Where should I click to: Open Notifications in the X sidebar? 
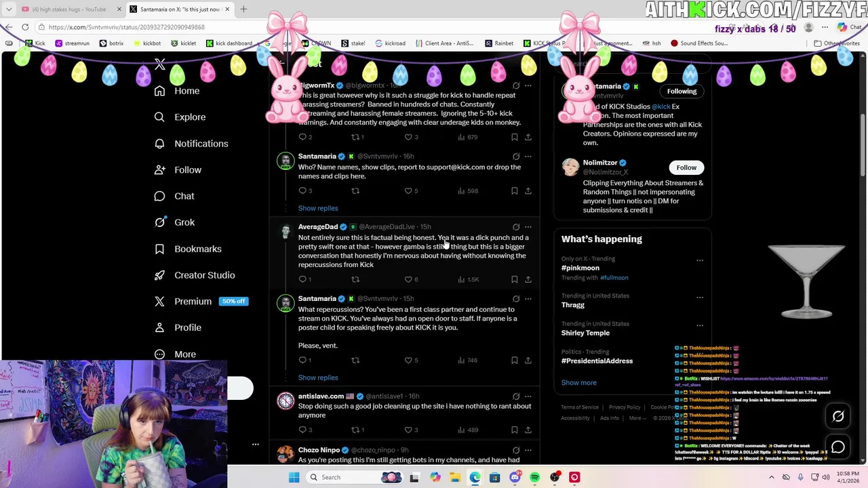tap(191, 144)
